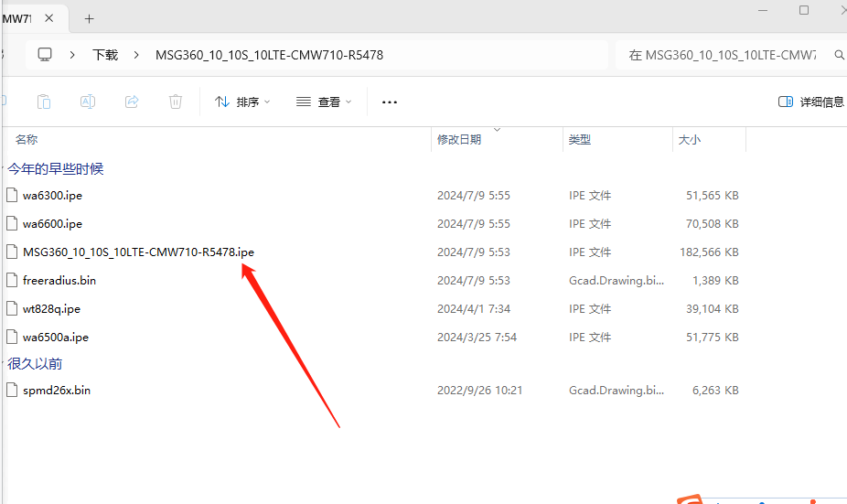Sort by 修改日期 column header
The image size is (847, 504).
pos(459,139)
